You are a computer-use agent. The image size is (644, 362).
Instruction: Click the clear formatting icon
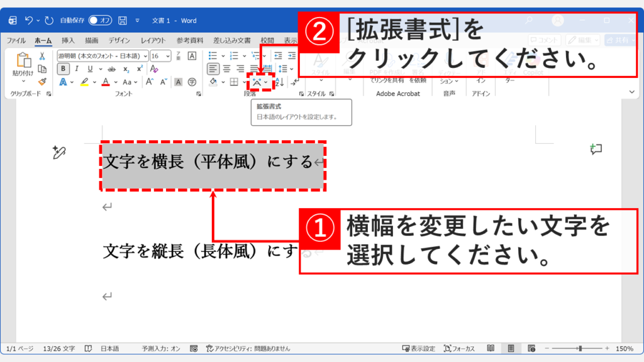click(x=154, y=69)
